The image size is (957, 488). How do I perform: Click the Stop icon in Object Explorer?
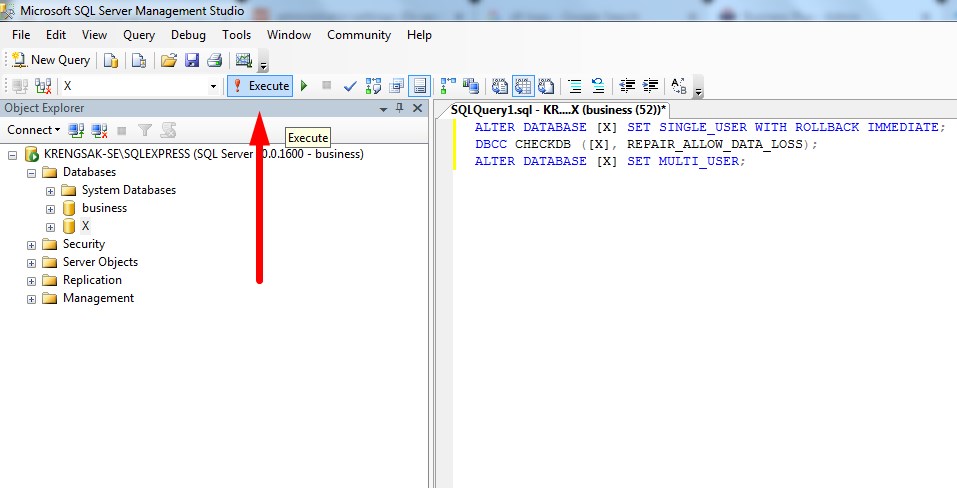121,130
